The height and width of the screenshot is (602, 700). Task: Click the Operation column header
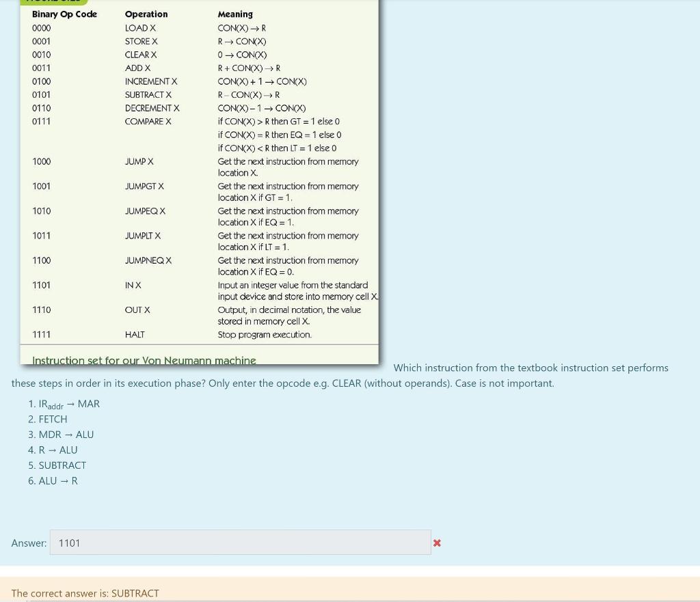click(x=144, y=14)
